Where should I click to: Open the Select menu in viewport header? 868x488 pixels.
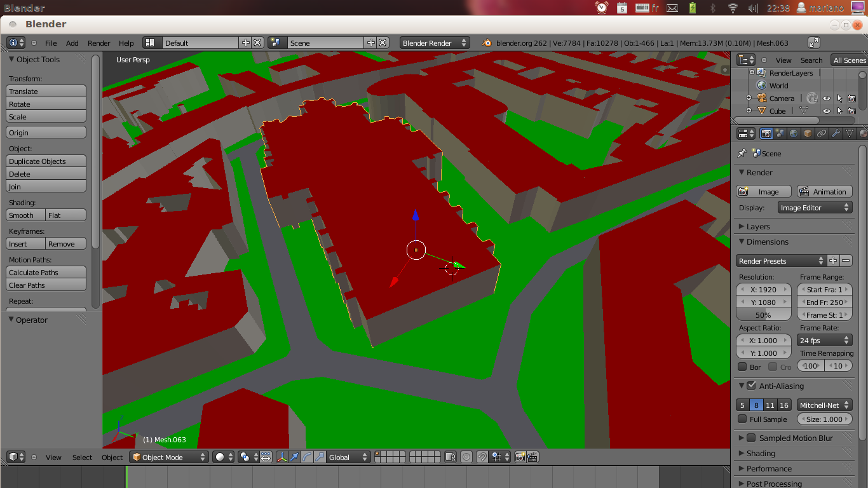(x=82, y=457)
